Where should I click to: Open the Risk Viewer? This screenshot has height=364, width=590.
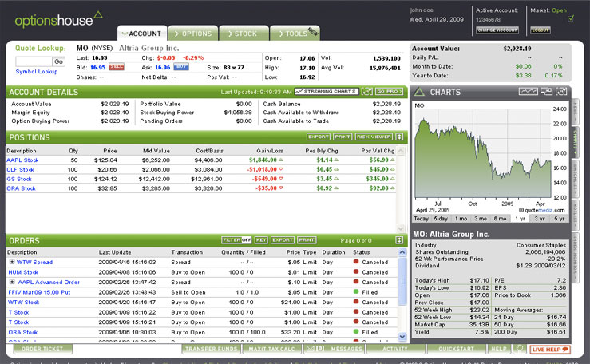374,136
